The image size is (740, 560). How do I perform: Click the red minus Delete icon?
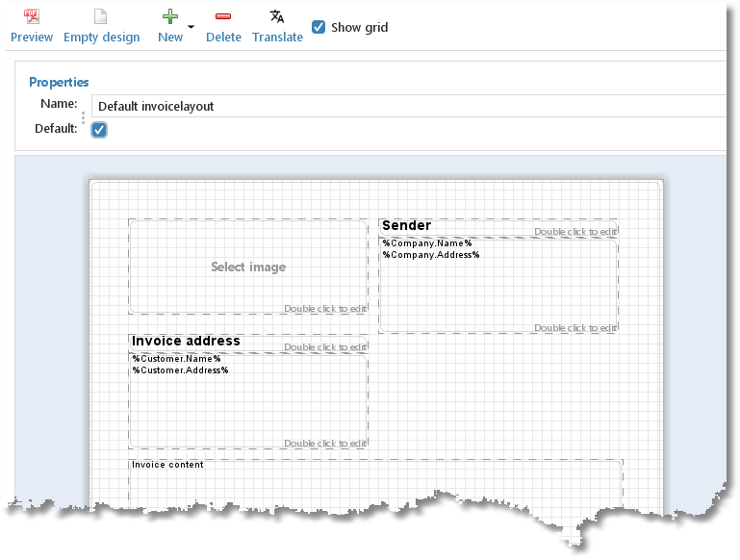(222, 16)
